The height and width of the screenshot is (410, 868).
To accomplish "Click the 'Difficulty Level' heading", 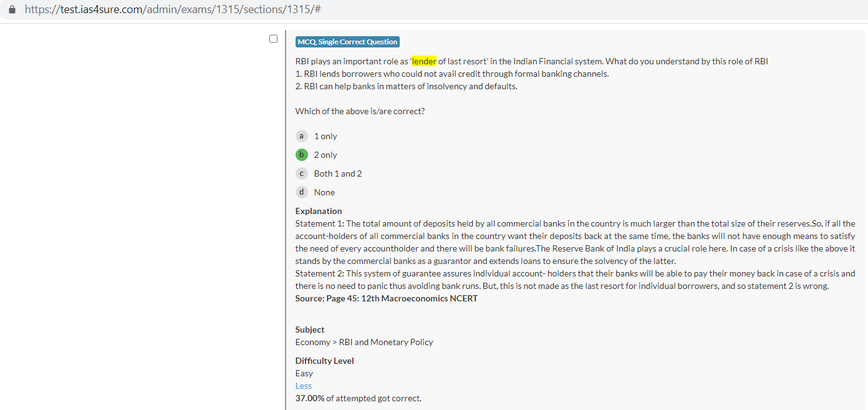I will (324, 361).
